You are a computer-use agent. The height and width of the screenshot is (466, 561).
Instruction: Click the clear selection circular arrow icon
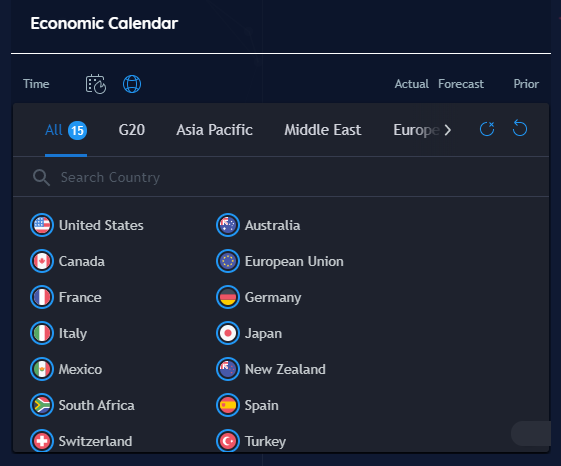point(487,129)
